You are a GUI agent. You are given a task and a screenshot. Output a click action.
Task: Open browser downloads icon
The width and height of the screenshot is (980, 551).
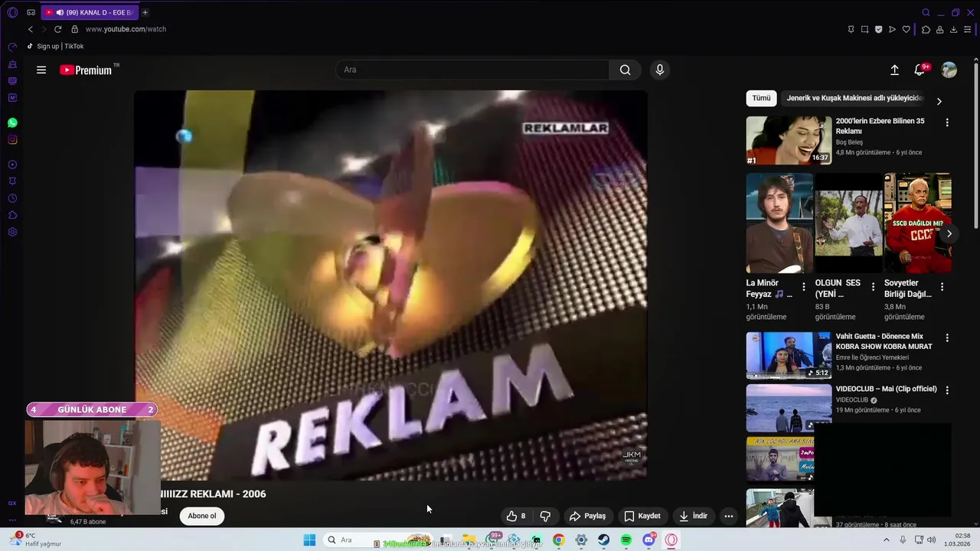pyautogui.click(x=954, y=29)
